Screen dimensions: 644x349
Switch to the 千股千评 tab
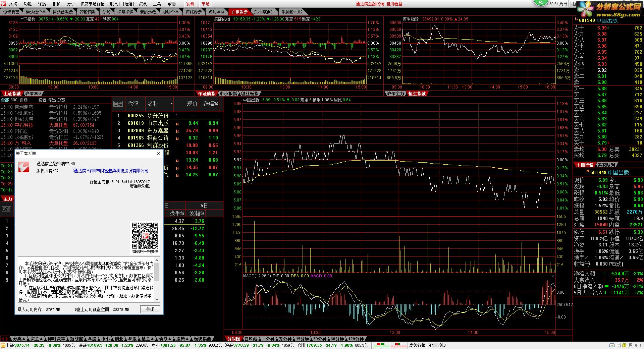point(125,12)
